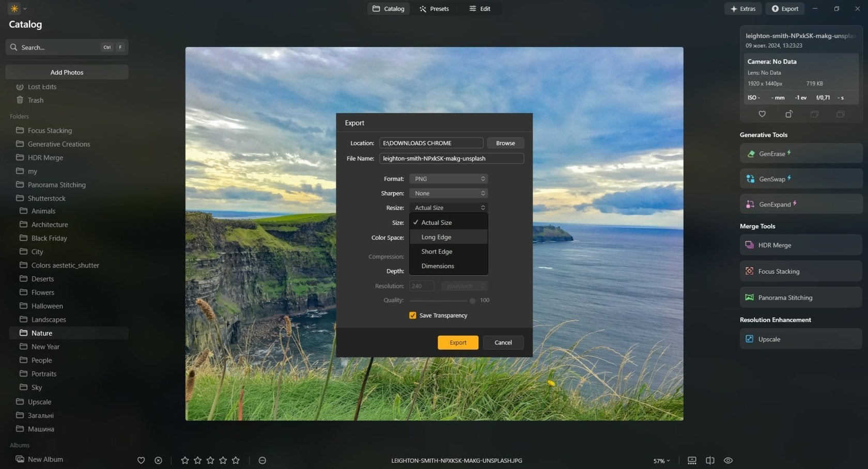
Task: Toggle the preview eye icon in the bottom bar
Action: 729,460
